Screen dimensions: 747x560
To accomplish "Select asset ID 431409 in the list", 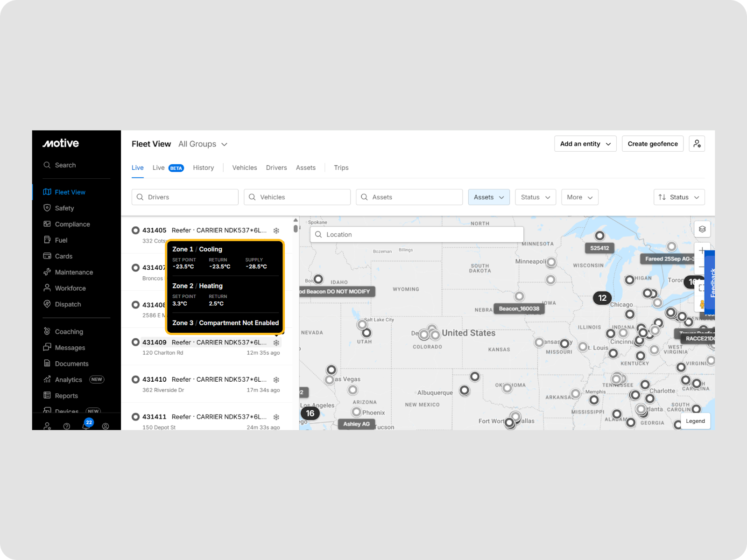I will coord(155,342).
